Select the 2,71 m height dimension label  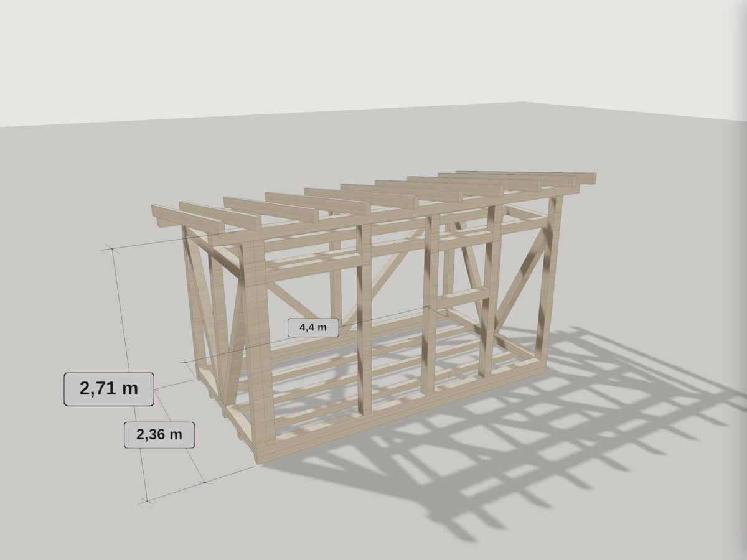(109, 389)
